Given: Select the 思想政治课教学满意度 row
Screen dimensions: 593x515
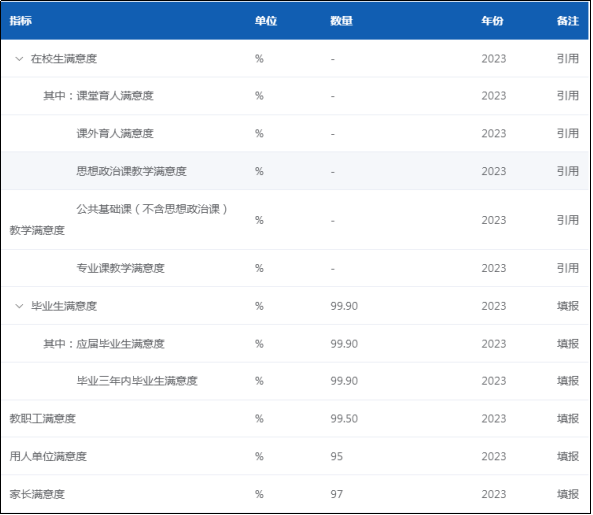Looking at the screenshot, I should click(x=295, y=171).
